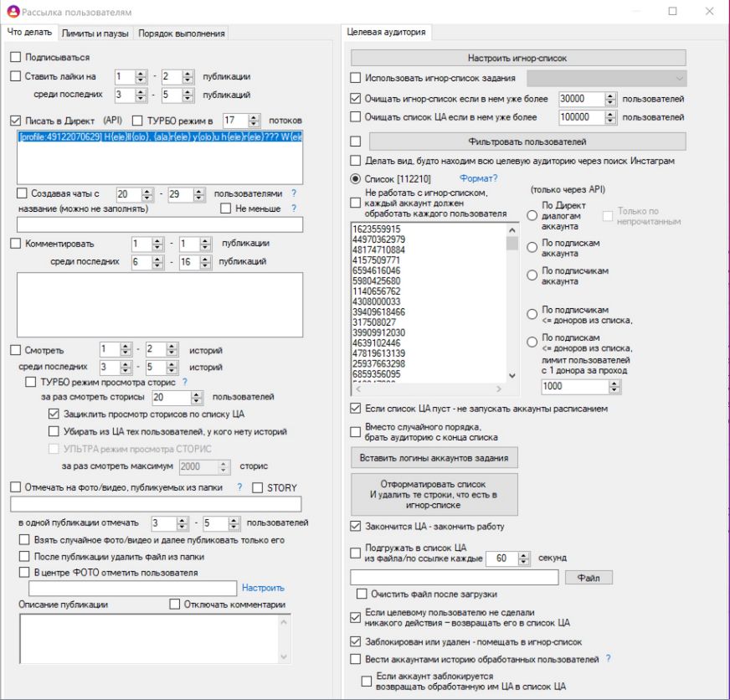Screen dimensions: 730x700
Task: Switch to Лимиты и паузы tab
Action: click(95, 33)
